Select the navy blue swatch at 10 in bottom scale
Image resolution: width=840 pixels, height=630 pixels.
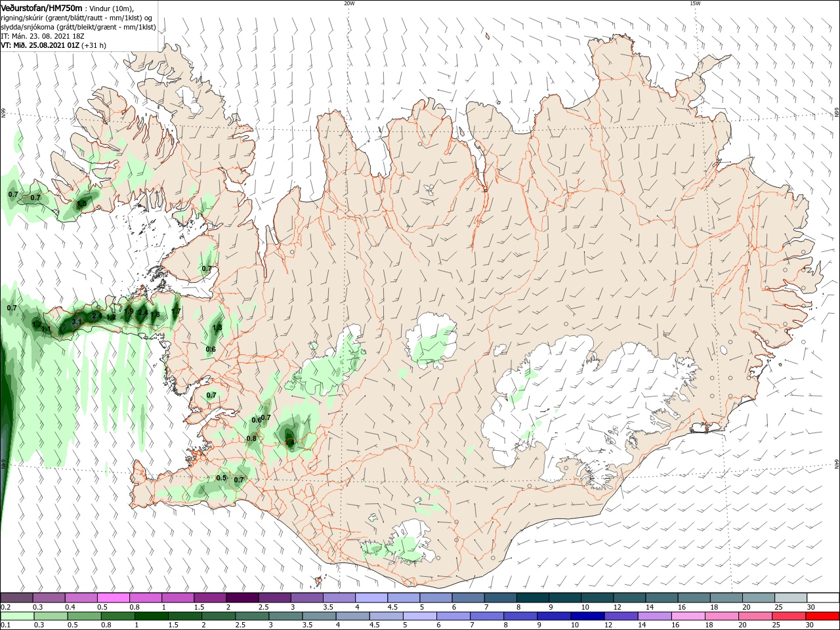[x=587, y=616]
